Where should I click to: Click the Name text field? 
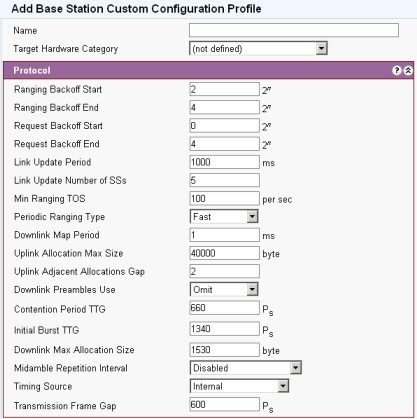294,30
